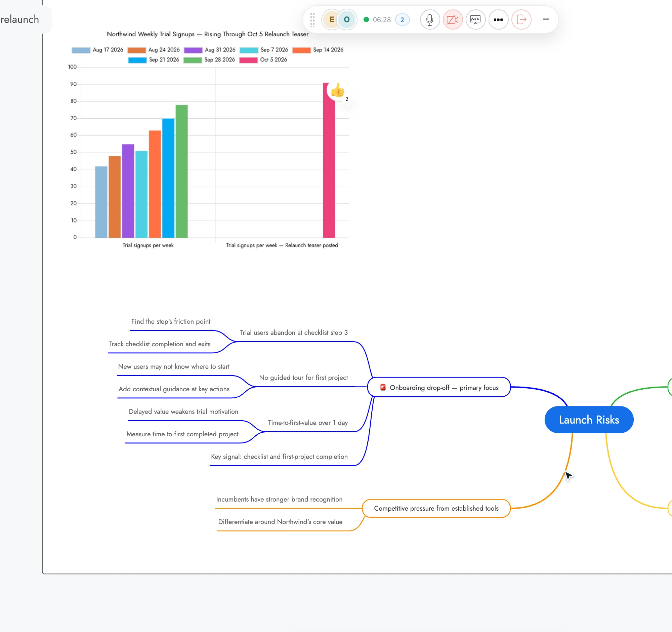Select 'Measure time to first completed project'
Viewport: 672px width, 632px height.
point(182,434)
